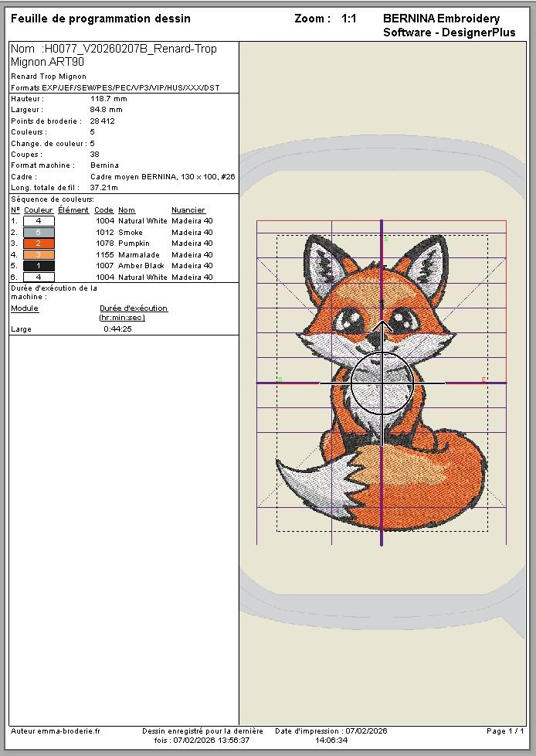Viewport: 536px width, 756px height.
Task: Click the print time 14:06:34
Action: (x=331, y=740)
